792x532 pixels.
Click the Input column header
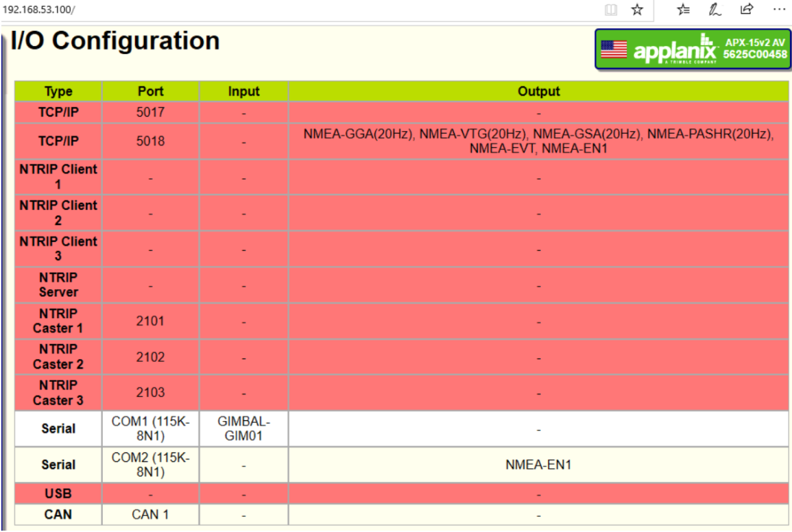(x=243, y=91)
